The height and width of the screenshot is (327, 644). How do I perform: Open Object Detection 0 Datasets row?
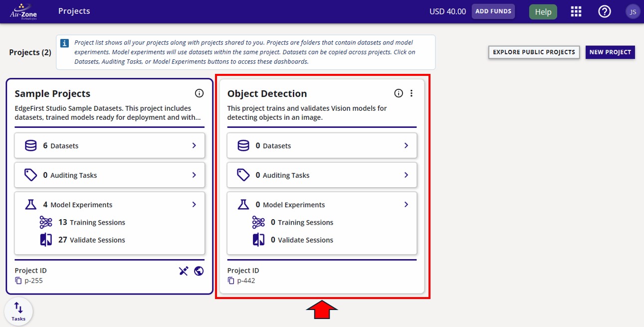(x=322, y=146)
